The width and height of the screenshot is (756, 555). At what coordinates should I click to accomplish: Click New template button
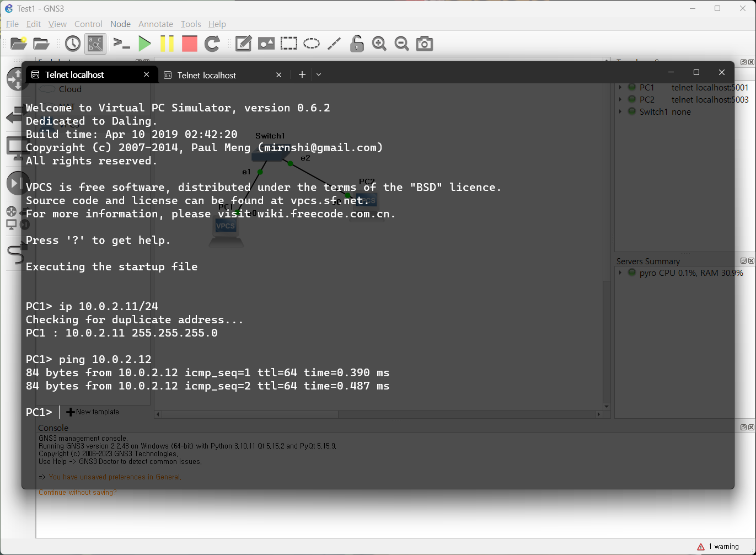coord(93,412)
